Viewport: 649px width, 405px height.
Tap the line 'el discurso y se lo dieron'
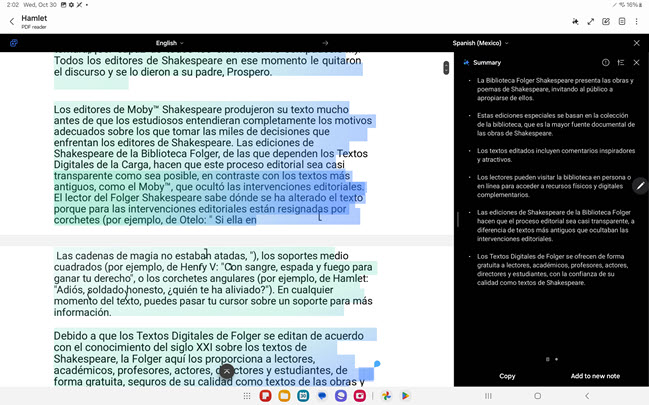click(x=163, y=72)
